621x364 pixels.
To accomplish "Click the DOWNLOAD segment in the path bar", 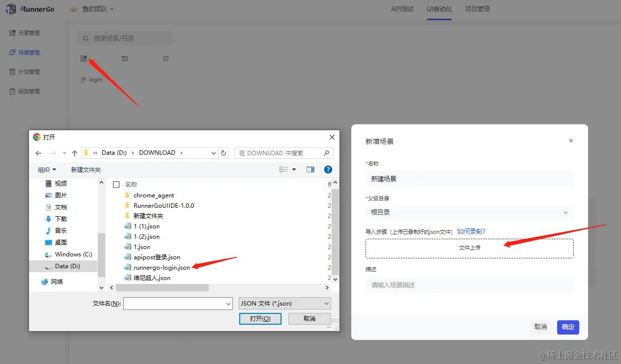I will (x=157, y=153).
